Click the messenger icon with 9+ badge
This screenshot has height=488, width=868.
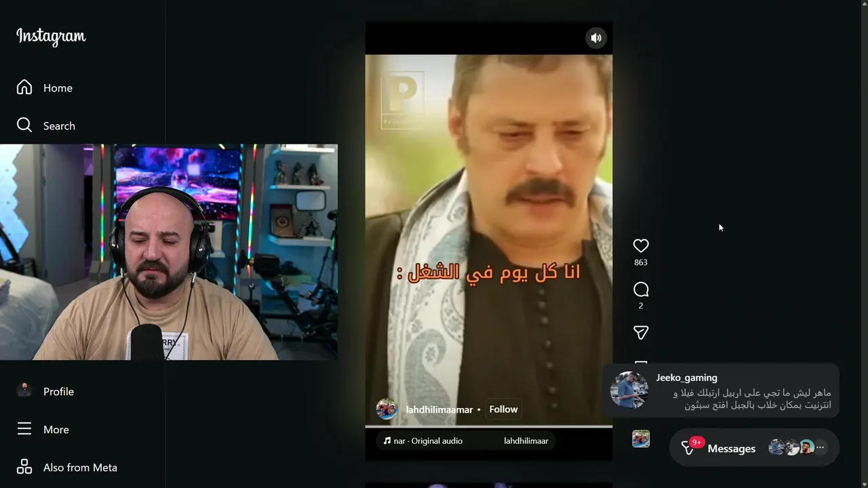688,448
